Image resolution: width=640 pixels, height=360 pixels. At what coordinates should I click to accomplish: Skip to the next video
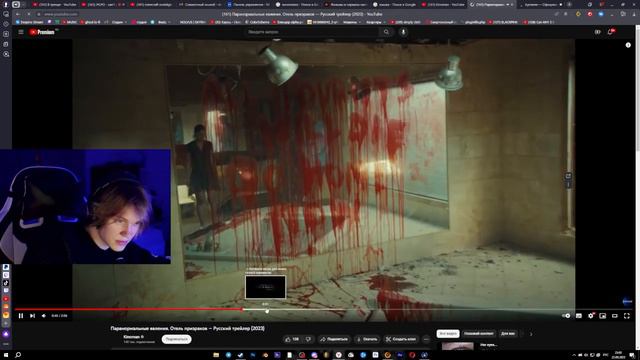[32, 316]
